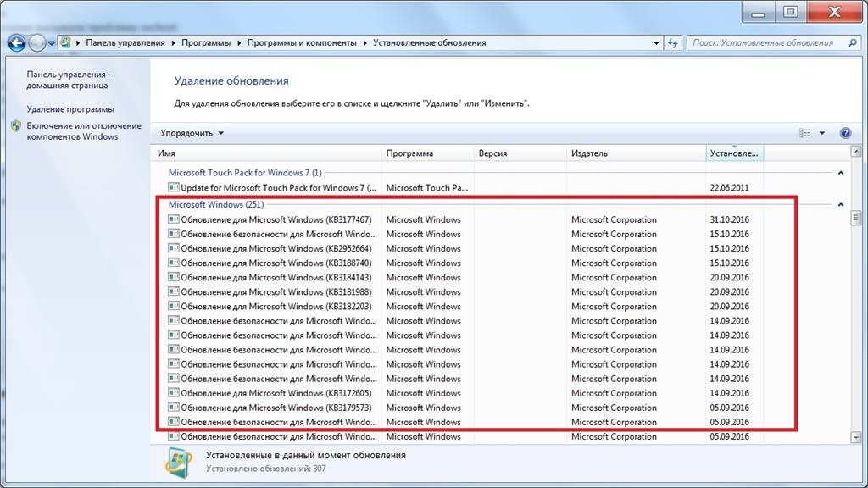The image size is (868, 488).
Task: Select update KB3177467 name
Action: (x=276, y=219)
